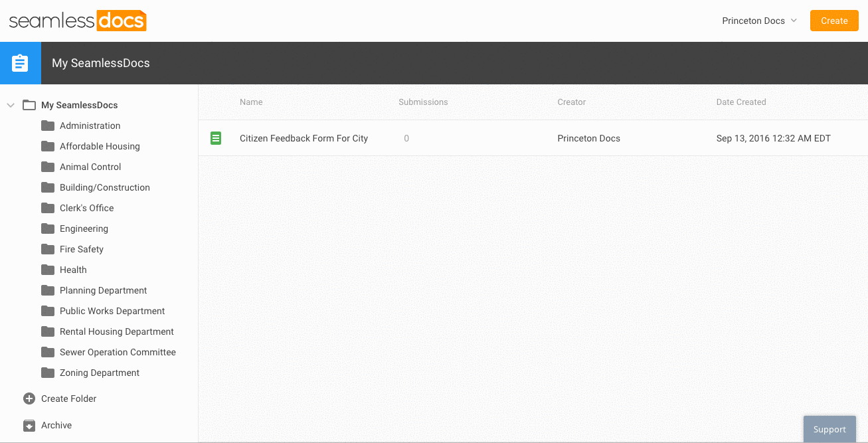Click the Sep 13, 2016 date cell

tap(774, 138)
